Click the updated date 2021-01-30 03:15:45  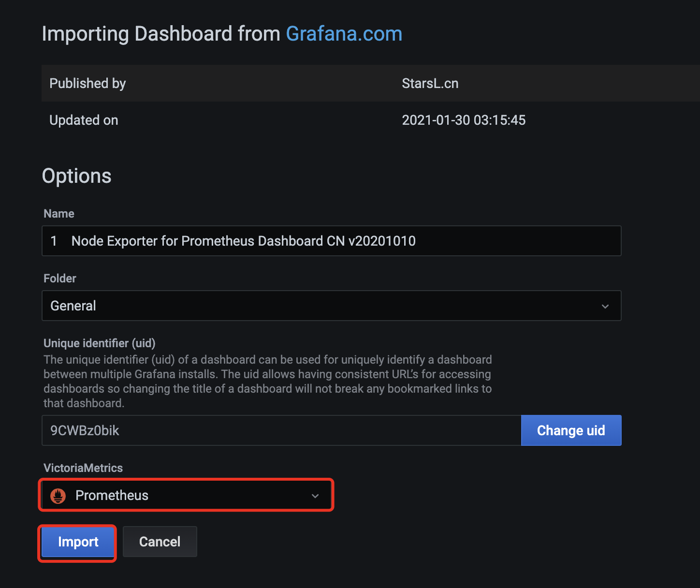point(464,120)
